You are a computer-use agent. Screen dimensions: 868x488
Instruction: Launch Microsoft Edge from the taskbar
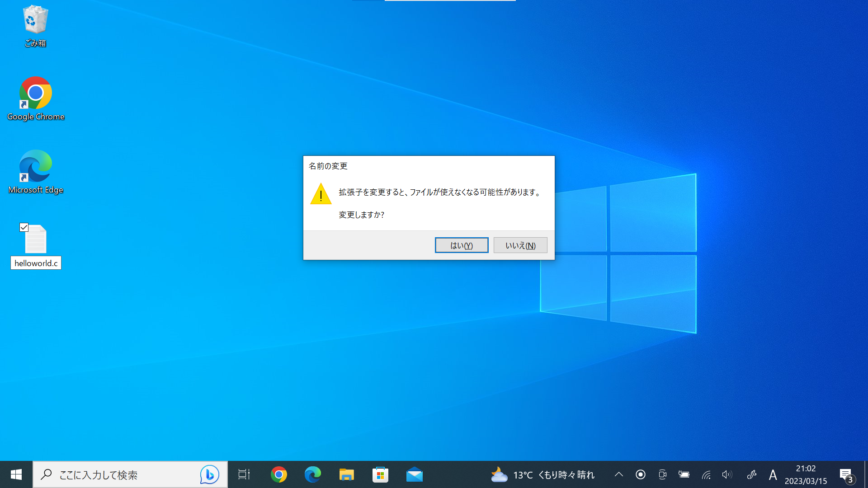tap(312, 474)
